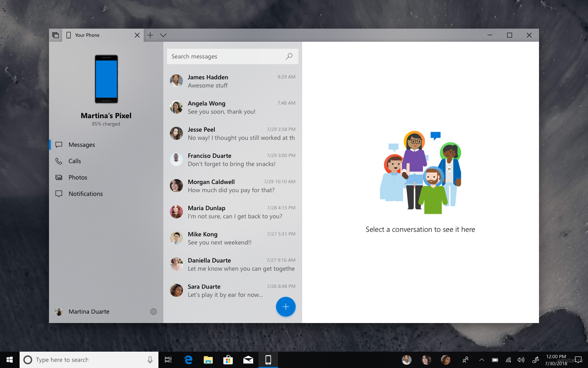Screen dimensions: 588x368
Task: Launch Microsoft Edge from the taskbar
Action: click(188, 360)
